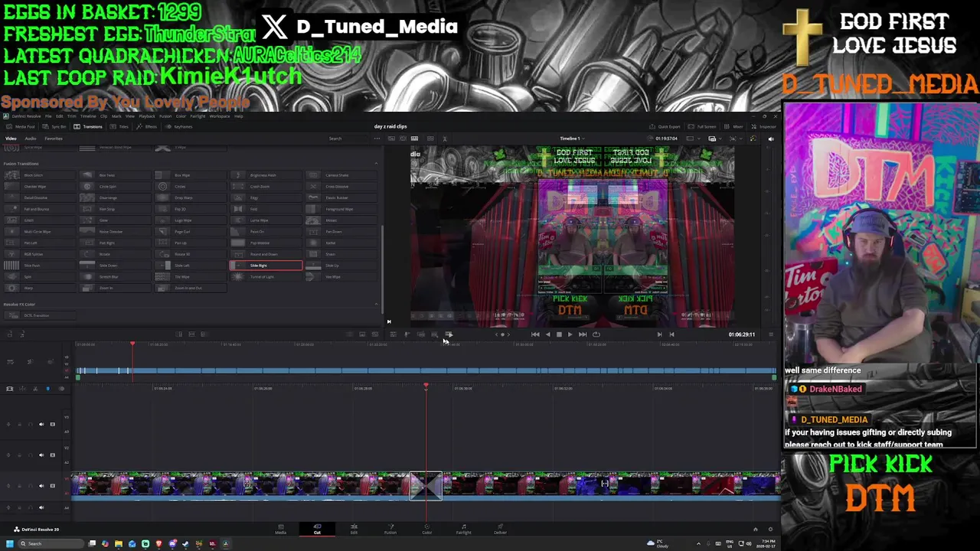Click the Full Screen button
This screenshot has height=551, width=980.
702,126
